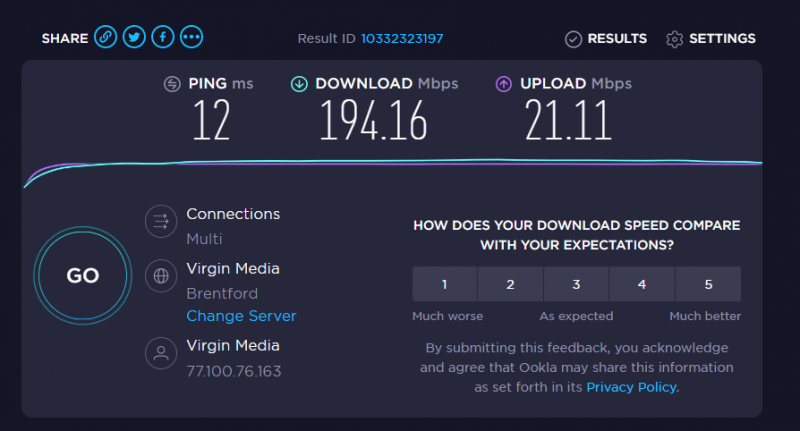
Task: Open the RESULTS menu item
Action: (x=617, y=39)
